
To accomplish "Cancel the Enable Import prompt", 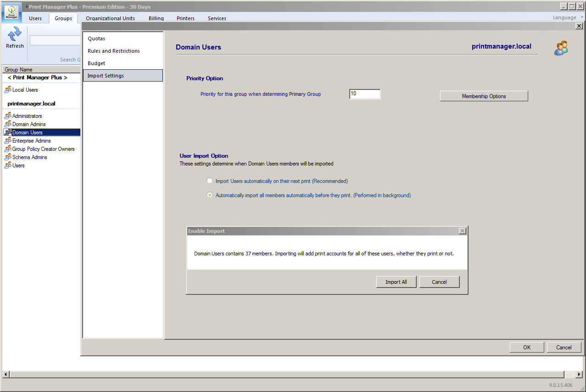I will pyautogui.click(x=440, y=282).
